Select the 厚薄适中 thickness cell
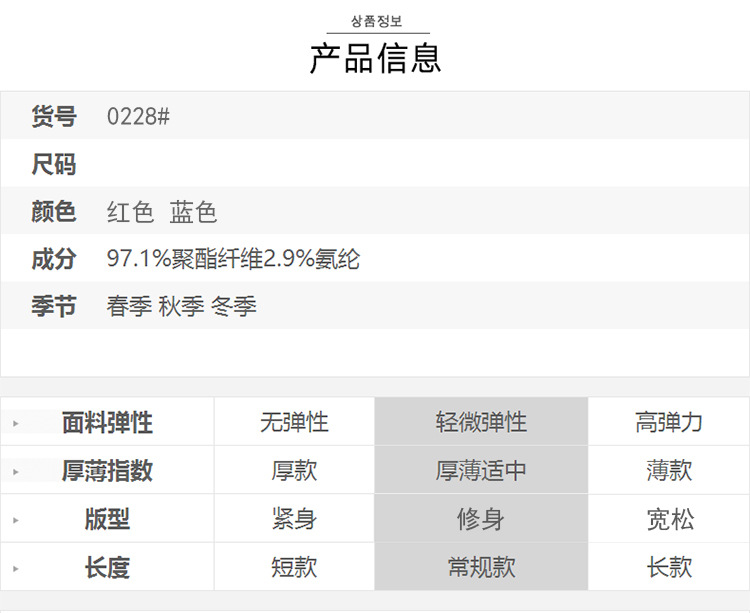 (481, 470)
